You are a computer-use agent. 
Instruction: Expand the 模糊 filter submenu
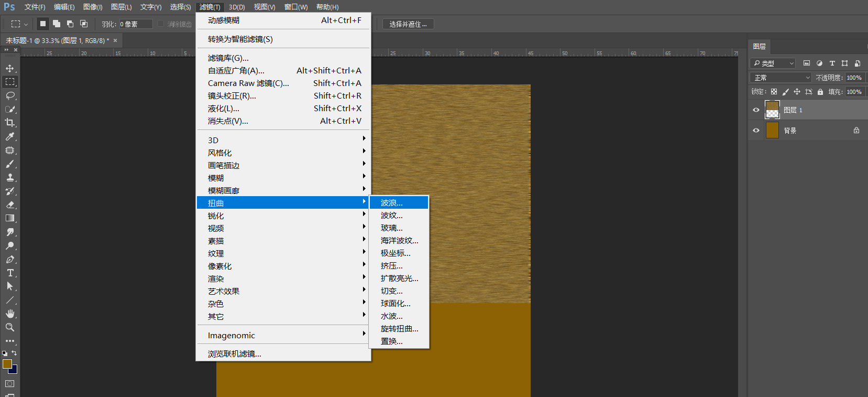click(x=283, y=178)
